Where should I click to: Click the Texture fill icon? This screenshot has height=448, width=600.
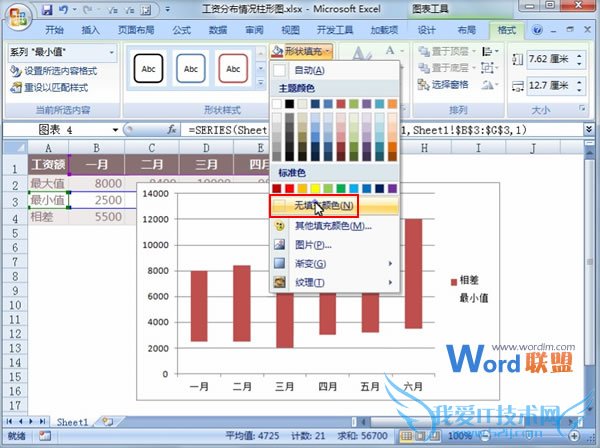pyautogui.click(x=280, y=282)
